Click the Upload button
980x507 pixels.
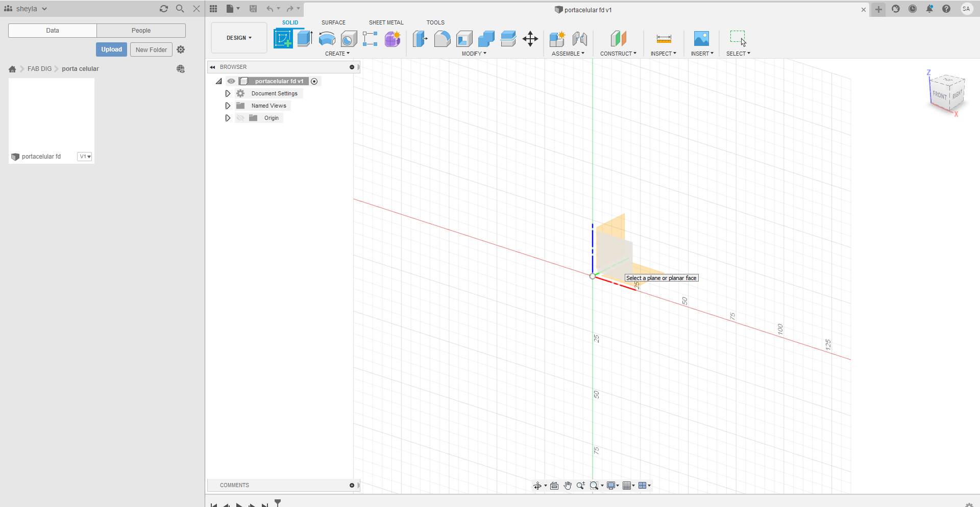click(111, 49)
